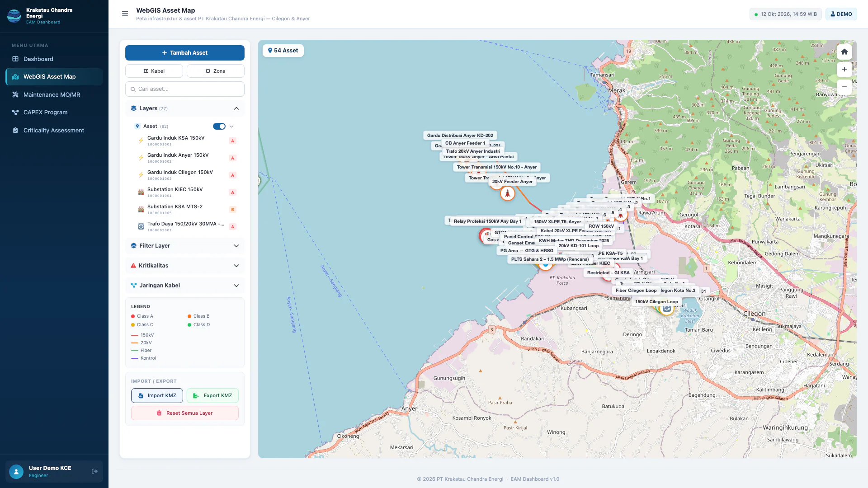Click the logout icon beside User Demo KCE

94,471
